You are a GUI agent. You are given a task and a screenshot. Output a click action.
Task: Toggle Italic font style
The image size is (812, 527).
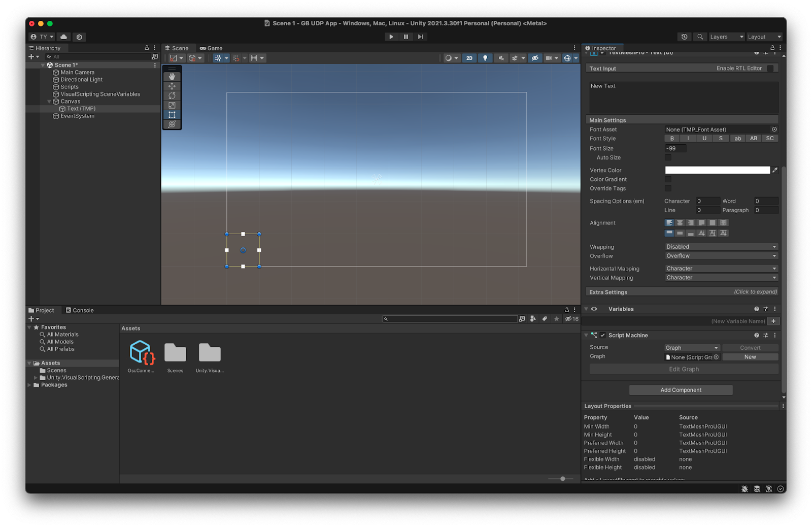click(x=688, y=139)
